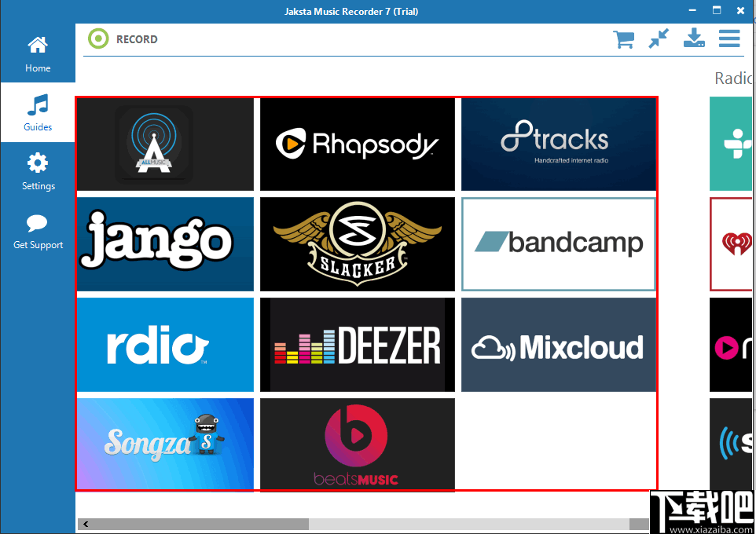Open the iHeartRadio tile

point(730,244)
